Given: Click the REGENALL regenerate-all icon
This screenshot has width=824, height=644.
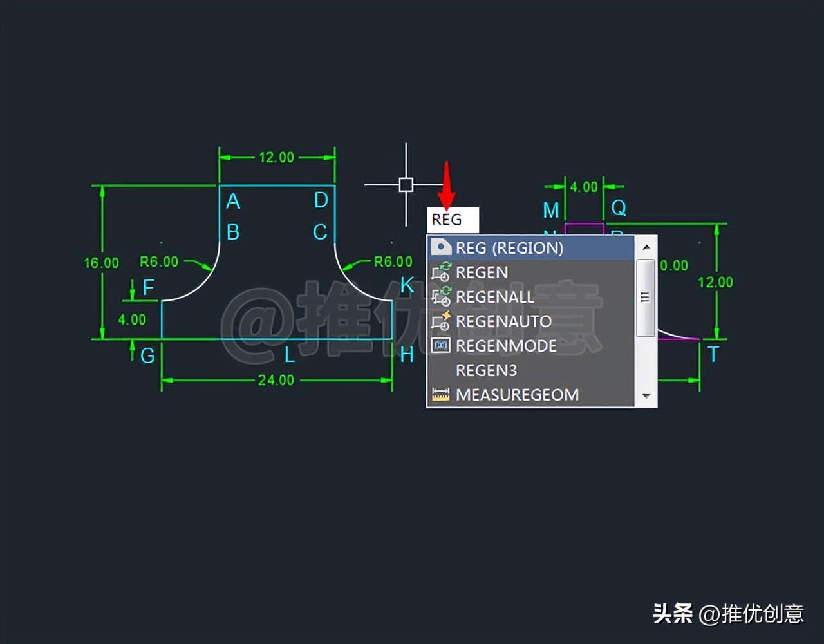Looking at the screenshot, I should point(442,297).
